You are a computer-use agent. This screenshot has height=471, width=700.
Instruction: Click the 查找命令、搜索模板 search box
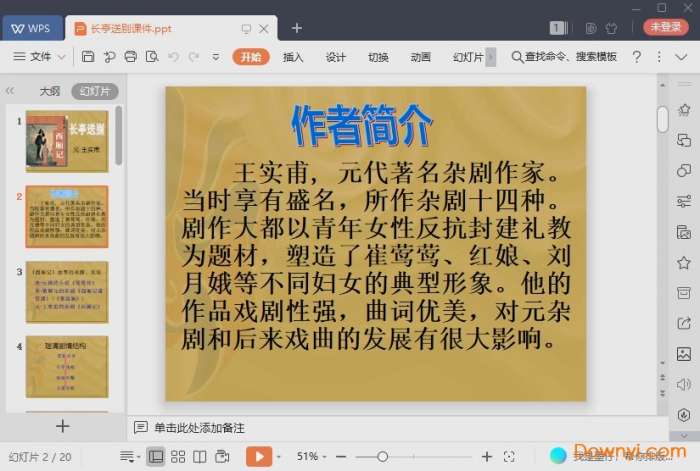pos(564,57)
